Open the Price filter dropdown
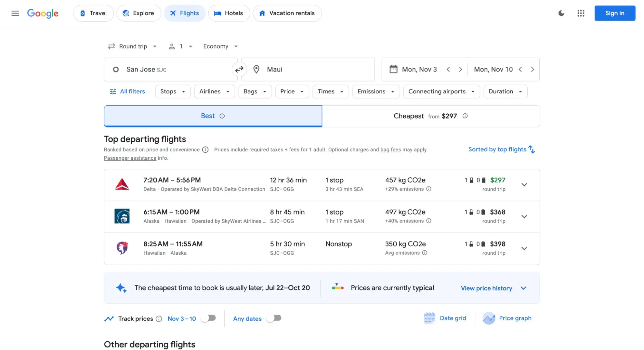The width and height of the screenshot is (644, 350). [x=292, y=91]
